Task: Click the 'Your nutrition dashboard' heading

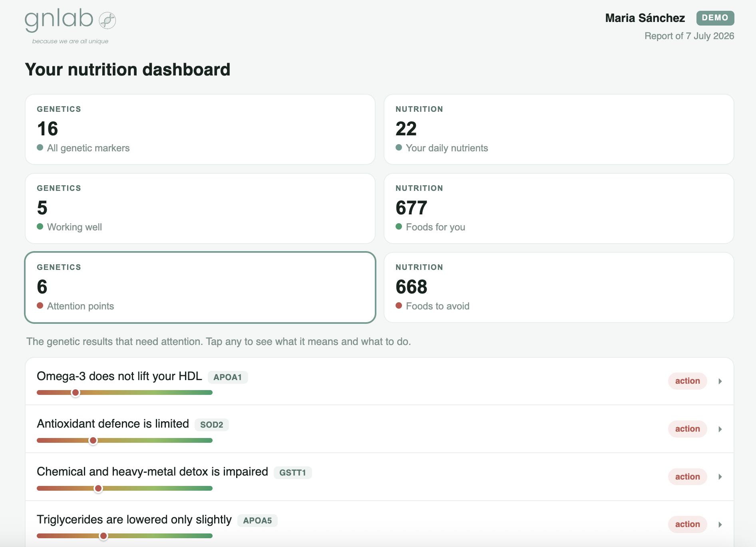Action: point(127,69)
